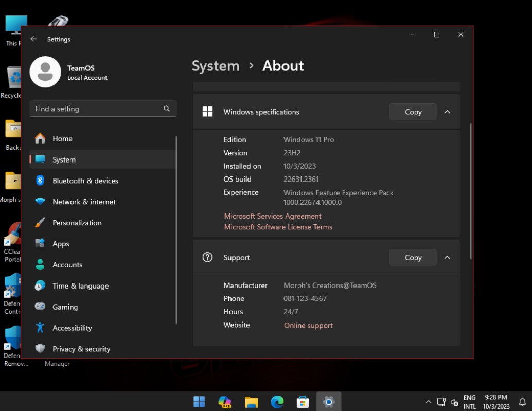This screenshot has height=411, width=532.
Task: Open the notification bell
Action: pos(523,402)
